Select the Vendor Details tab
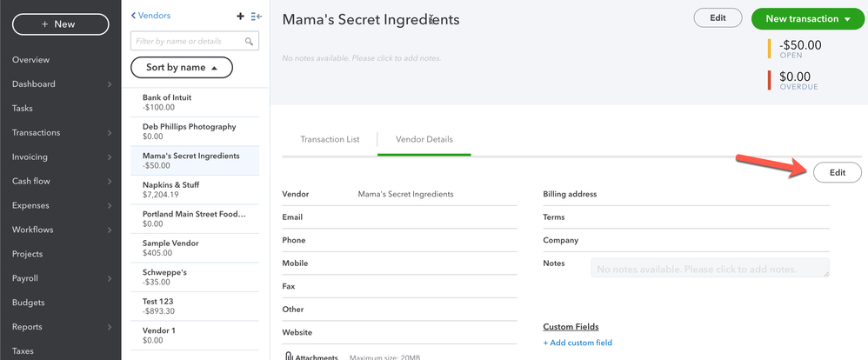 (424, 139)
